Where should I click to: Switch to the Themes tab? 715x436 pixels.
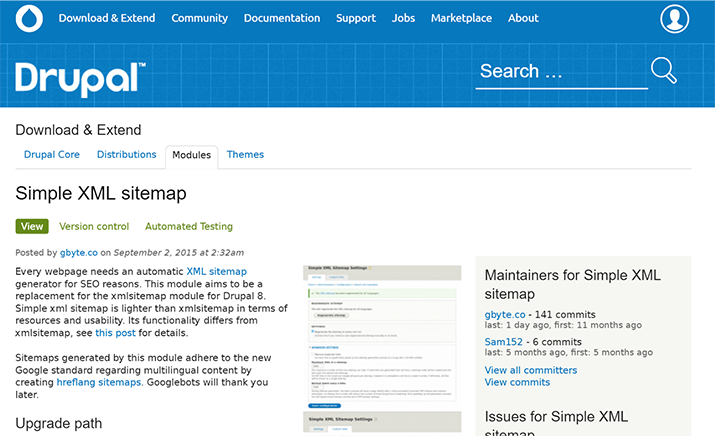pos(245,155)
